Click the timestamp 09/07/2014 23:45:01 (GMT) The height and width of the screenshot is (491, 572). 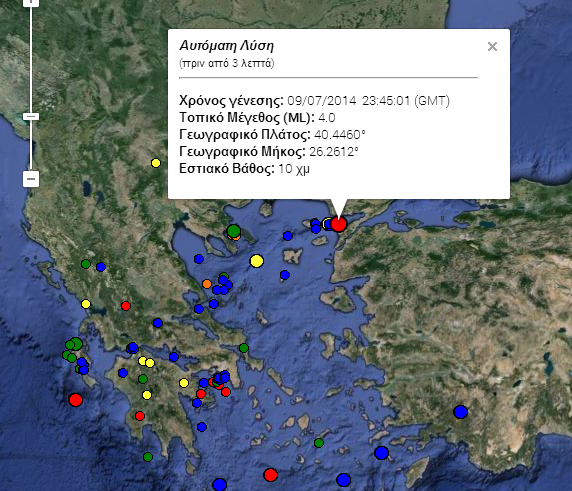click(368, 101)
